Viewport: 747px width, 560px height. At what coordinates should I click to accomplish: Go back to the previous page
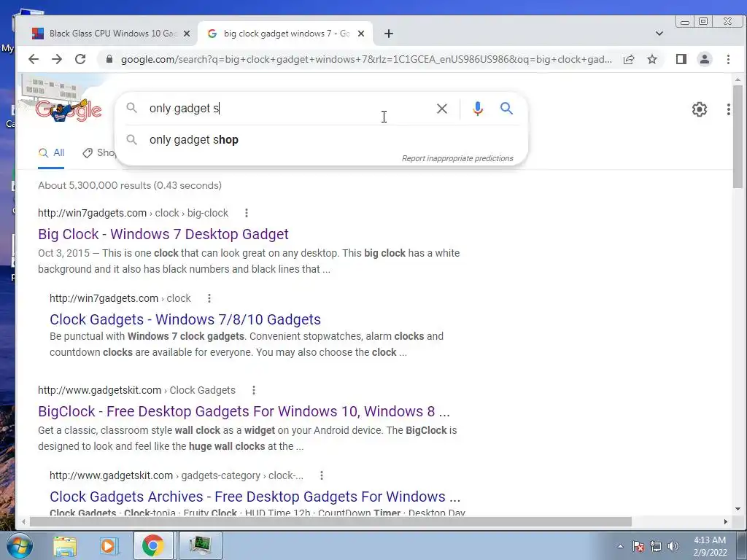click(x=34, y=59)
